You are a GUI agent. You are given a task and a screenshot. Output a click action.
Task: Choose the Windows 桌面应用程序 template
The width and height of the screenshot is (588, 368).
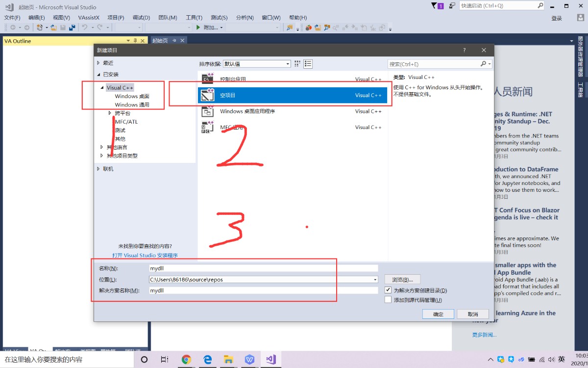point(292,111)
